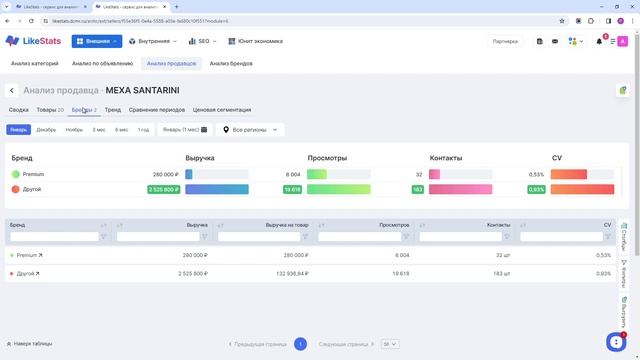Click the calculator icon in the header

(540, 41)
